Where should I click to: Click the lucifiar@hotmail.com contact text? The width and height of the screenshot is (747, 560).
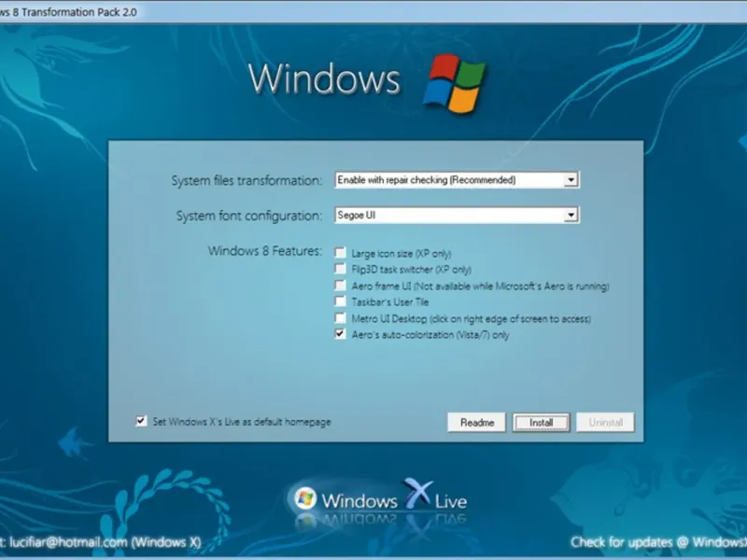point(101,542)
